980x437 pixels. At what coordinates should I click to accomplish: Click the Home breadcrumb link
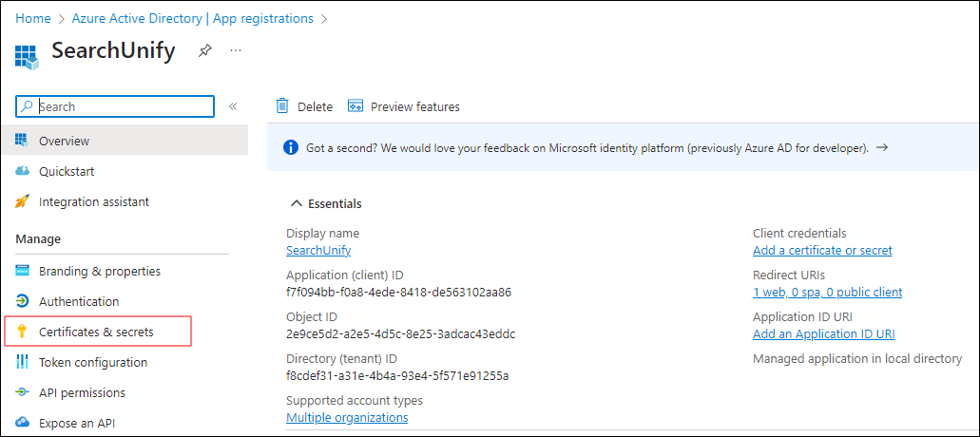[33, 18]
